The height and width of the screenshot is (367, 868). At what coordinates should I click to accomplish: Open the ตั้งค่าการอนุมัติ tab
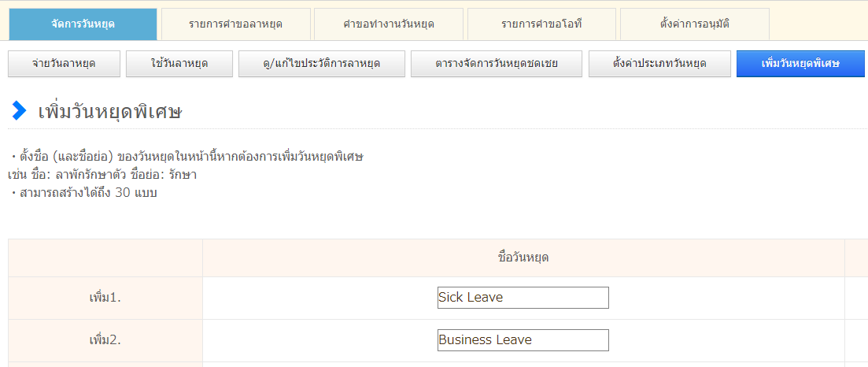694,24
